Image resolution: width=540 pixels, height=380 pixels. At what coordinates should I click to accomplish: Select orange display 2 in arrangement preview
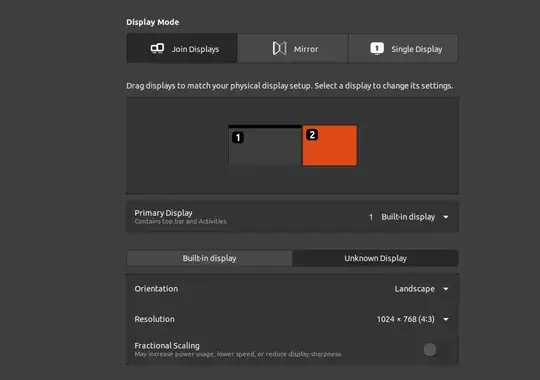pos(330,145)
